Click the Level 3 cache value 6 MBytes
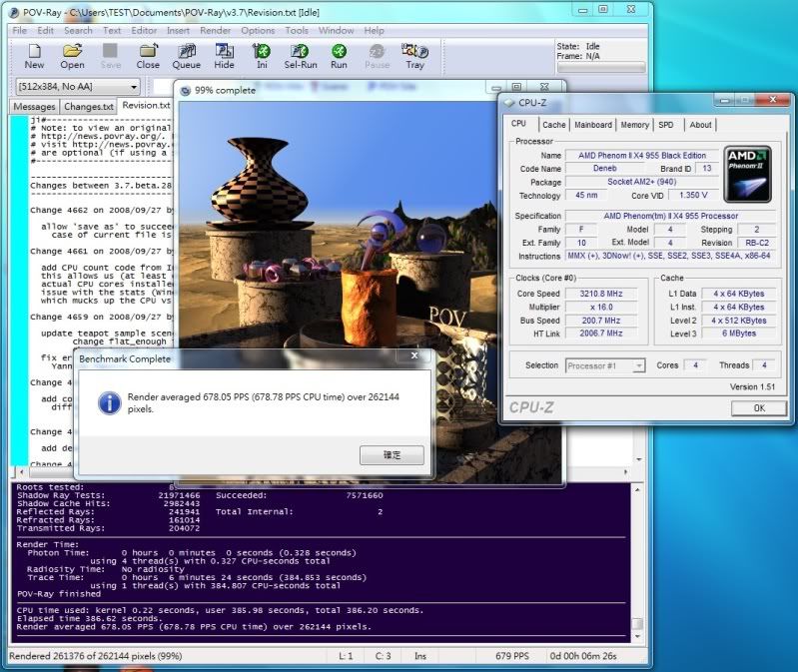This screenshot has height=672, width=798. click(x=739, y=334)
